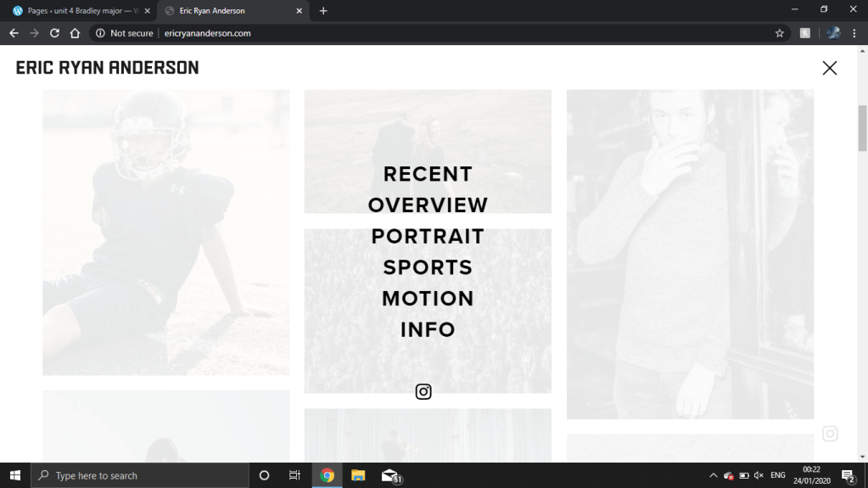Open the MOTION page
868x488 pixels.
coord(428,299)
